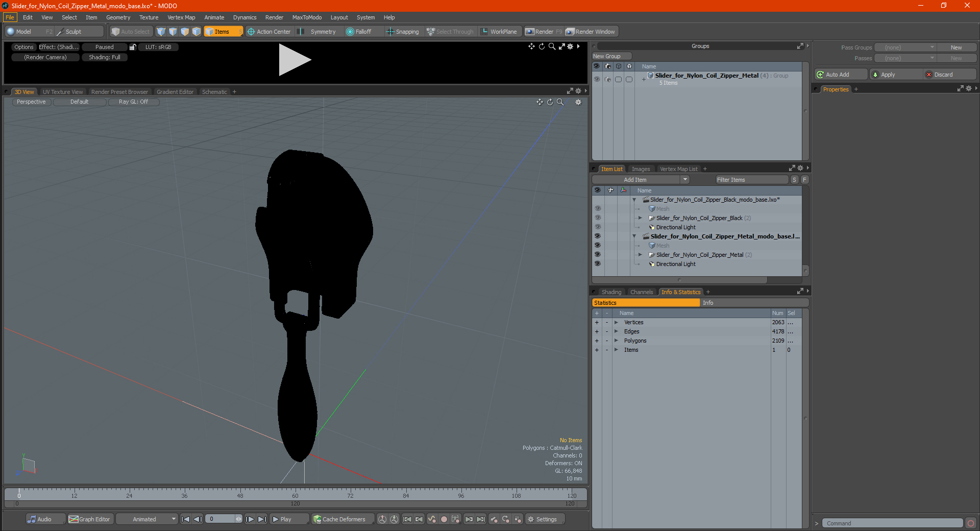Click the Discard button
This screenshot has width=980, height=531.
click(949, 75)
